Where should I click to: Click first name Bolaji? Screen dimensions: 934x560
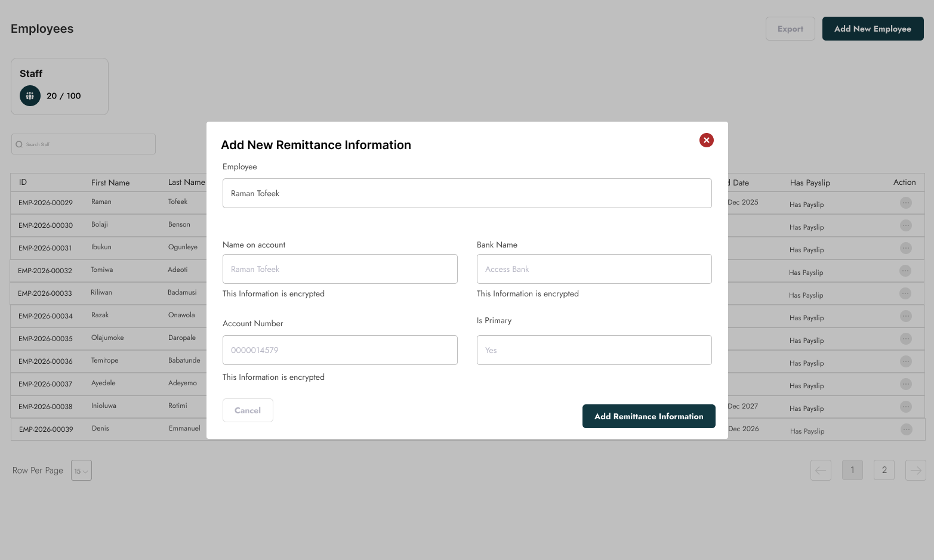[100, 225]
